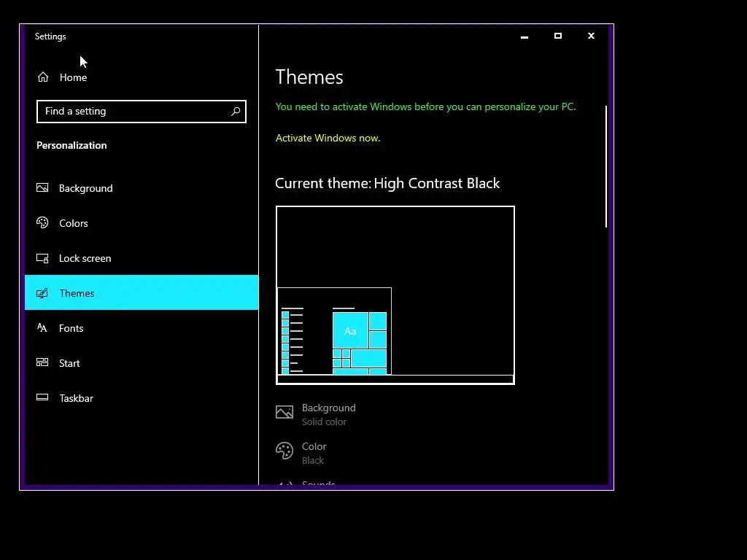747x560 pixels.
Task: Click Current theme: High Contrast Black text
Action: (387, 183)
